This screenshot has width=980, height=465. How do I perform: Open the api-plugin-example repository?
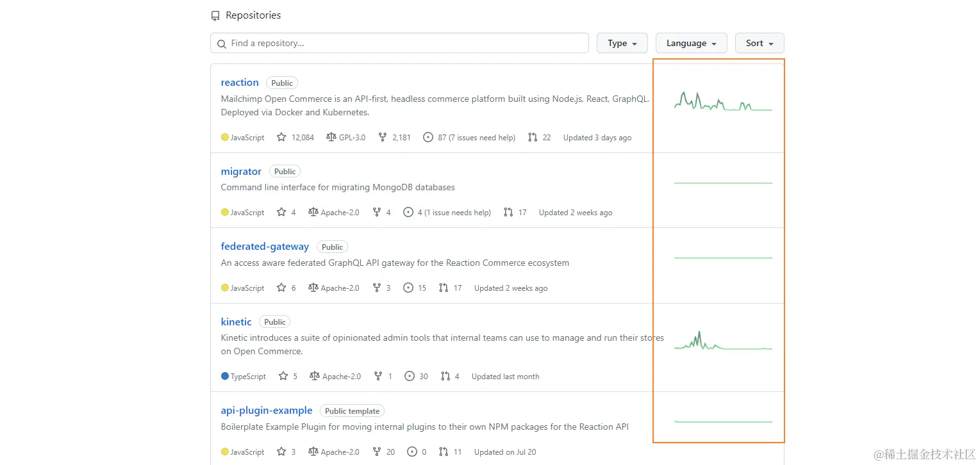pos(267,411)
